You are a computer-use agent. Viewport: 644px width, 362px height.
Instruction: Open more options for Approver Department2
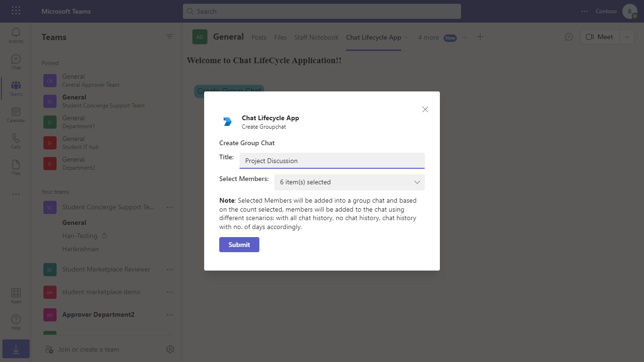[170, 314]
